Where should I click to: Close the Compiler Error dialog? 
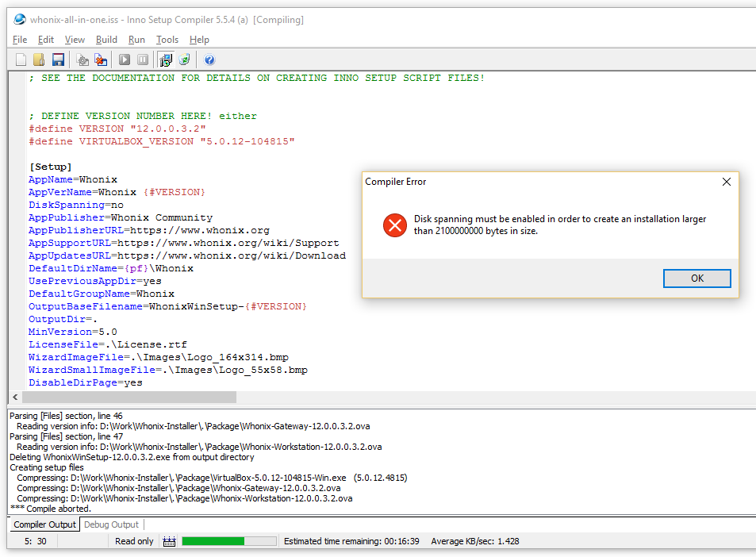[x=726, y=182]
